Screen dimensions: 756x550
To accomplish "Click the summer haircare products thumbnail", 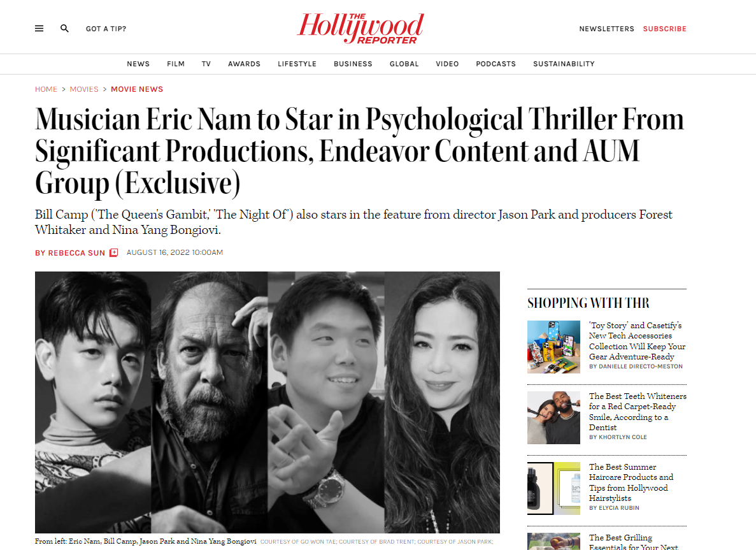I will [553, 488].
